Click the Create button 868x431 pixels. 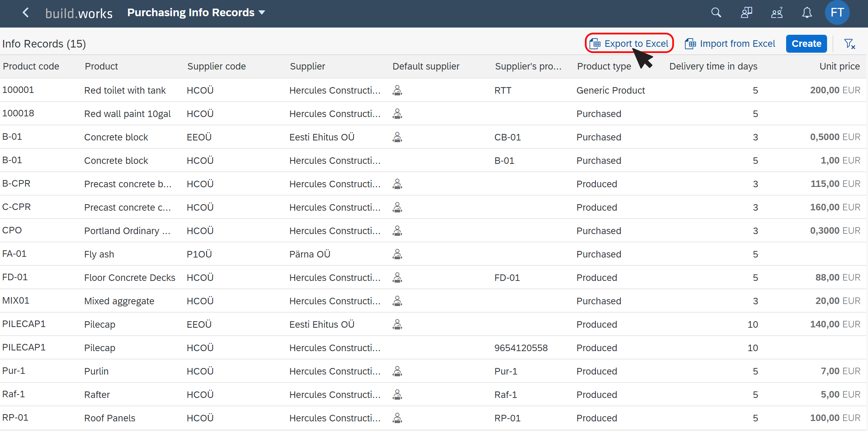coord(806,44)
